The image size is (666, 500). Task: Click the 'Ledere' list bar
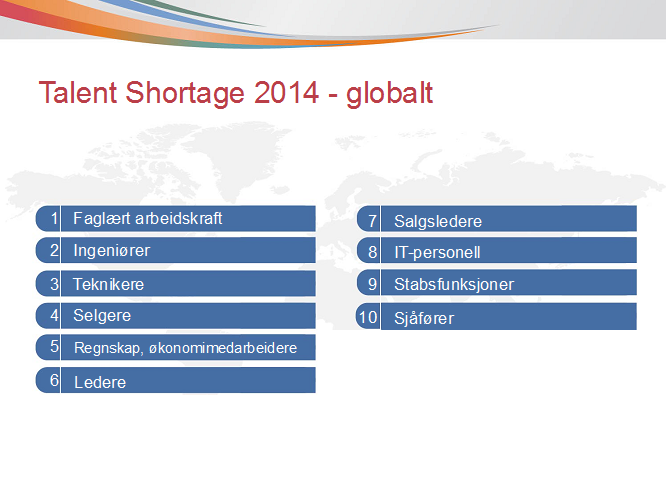188,380
